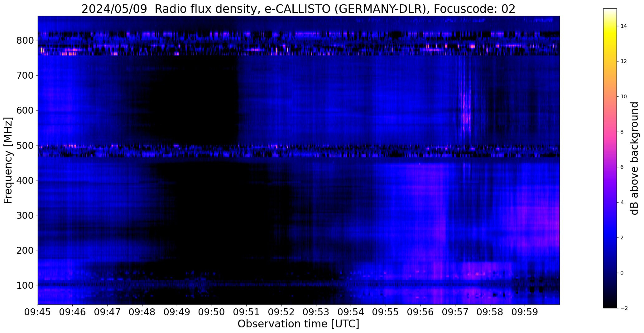
Task: Click the 09:59 time tick label
Action: 525,312
